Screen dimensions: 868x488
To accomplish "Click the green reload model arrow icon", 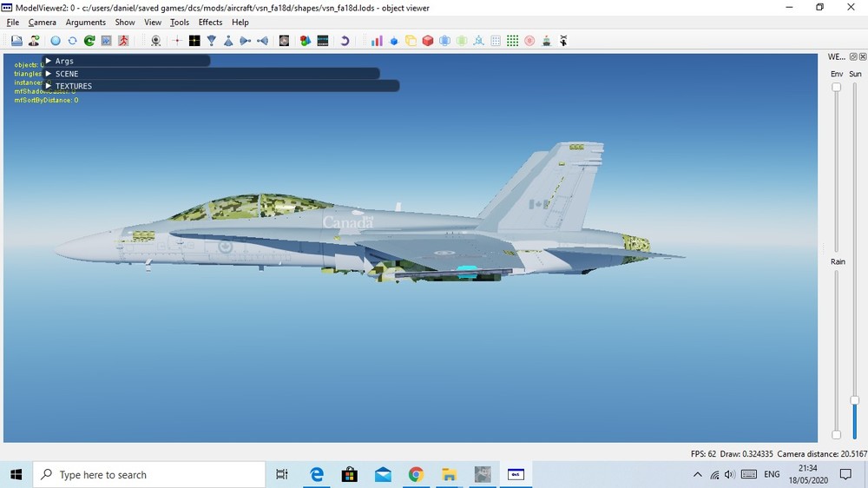I will (89, 41).
